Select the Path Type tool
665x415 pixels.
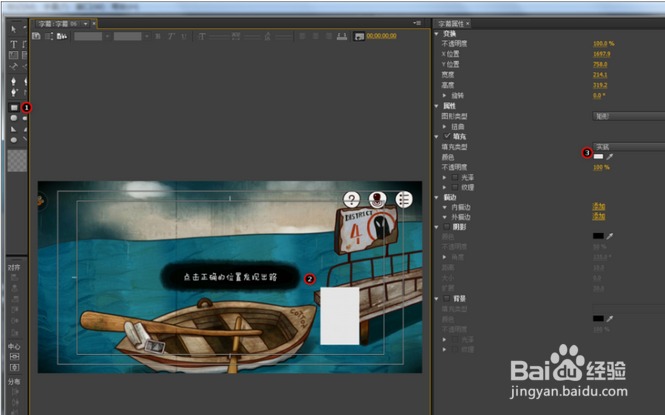(x=14, y=66)
